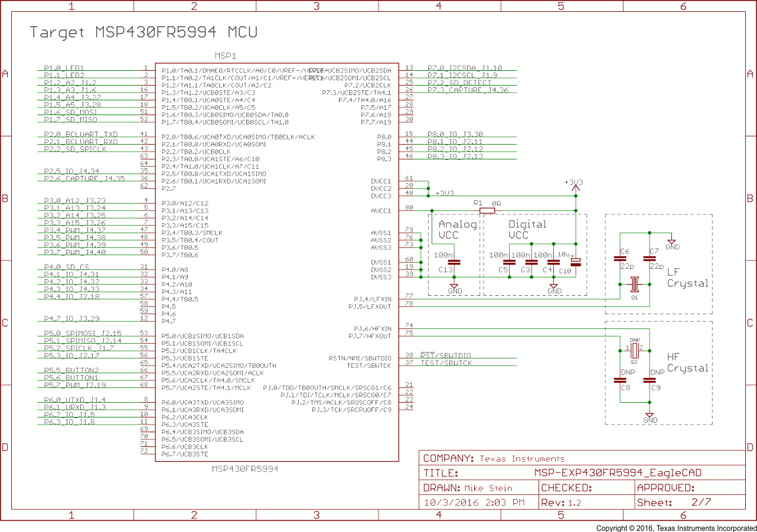The image size is (757, 532).
Task: Select capacitor C7 in LF Crystal
Action: point(650,258)
